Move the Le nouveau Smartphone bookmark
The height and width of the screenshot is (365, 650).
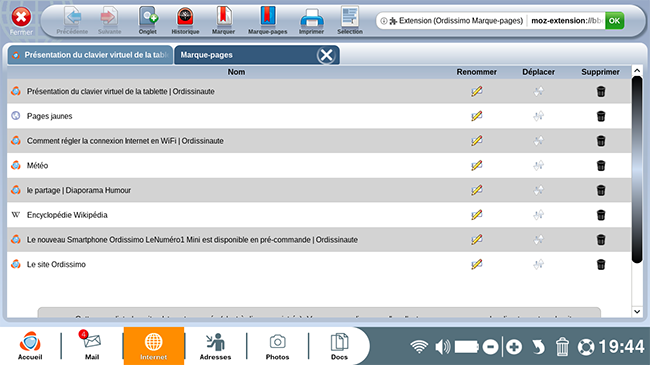(538, 240)
